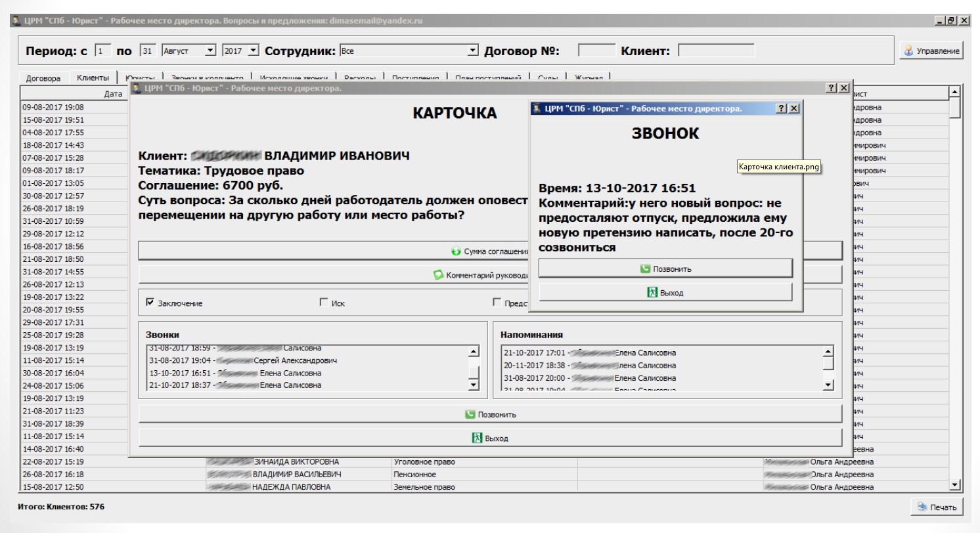Select table row dated 16-08-2017 18:56

click(x=75, y=246)
